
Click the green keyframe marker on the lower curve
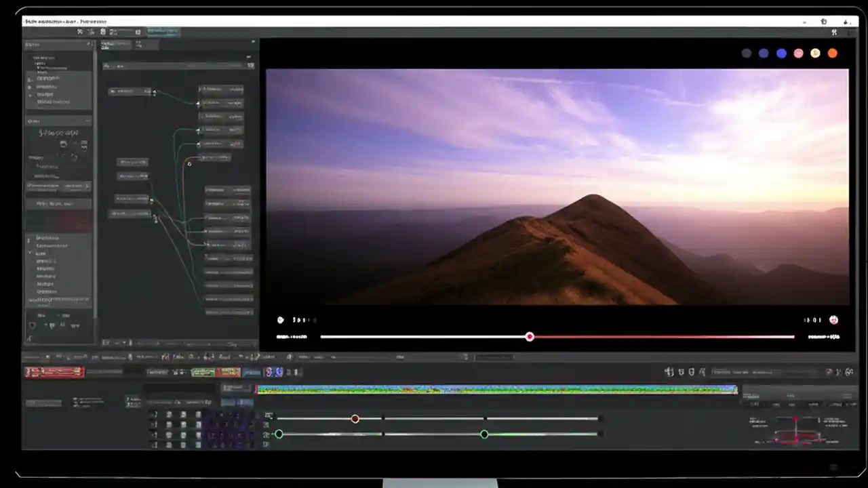[x=484, y=434]
